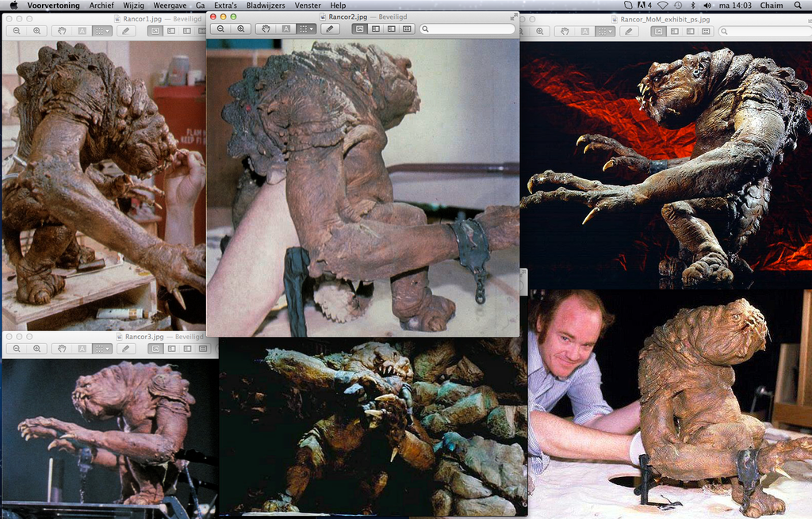
Task: Pick the text selection tool in Rancor1.jpg
Action: (82, 31)
